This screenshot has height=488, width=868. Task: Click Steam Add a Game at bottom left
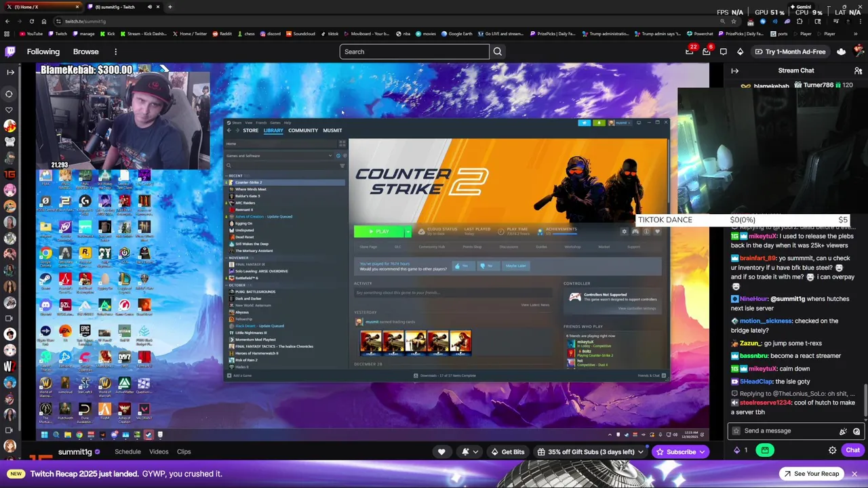[x=239, y=375]
